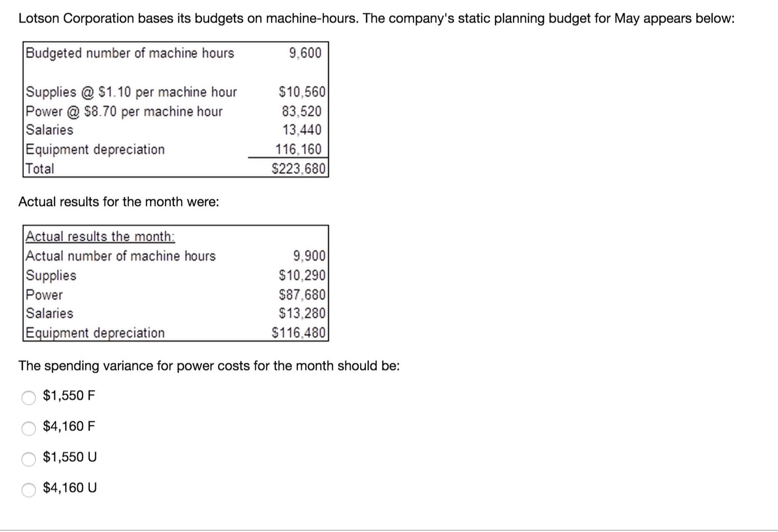The height and width of the screenshot is (532, 778).
Task: Click the Actual results the month heading
Action: 100,236
